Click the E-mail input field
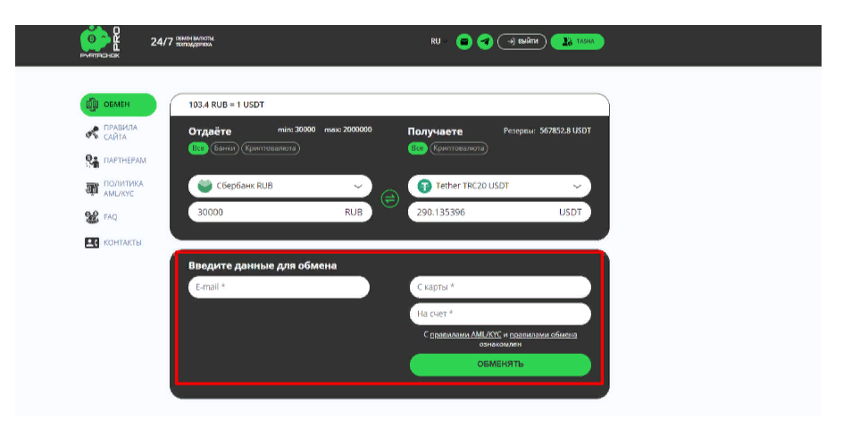The image size is (868, 429). pyautogui.click(x=279, y=287)
